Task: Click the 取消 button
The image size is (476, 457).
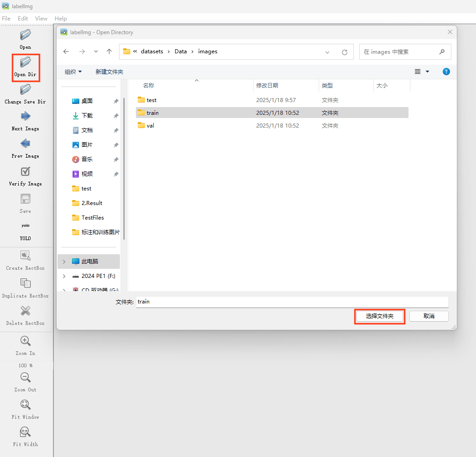Action: click(429, 316)
